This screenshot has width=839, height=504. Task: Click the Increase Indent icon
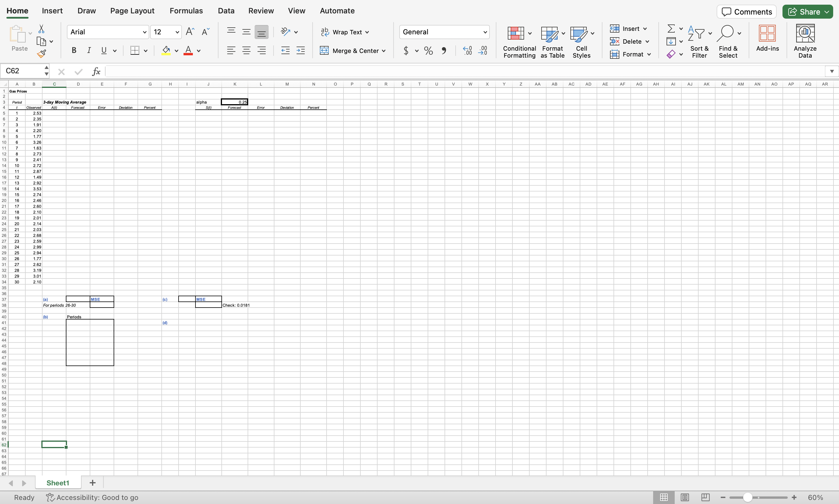pyautogui.click(x=301, y=51)
